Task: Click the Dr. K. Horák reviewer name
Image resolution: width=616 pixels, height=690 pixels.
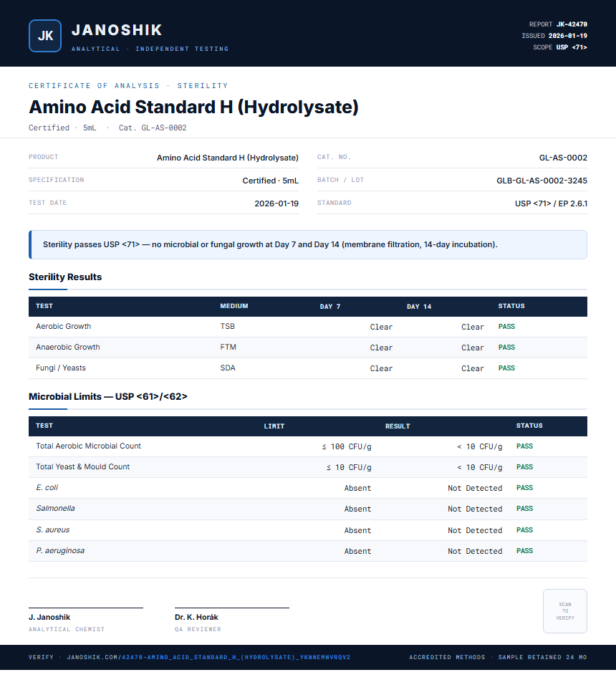Action: (196, 618)
